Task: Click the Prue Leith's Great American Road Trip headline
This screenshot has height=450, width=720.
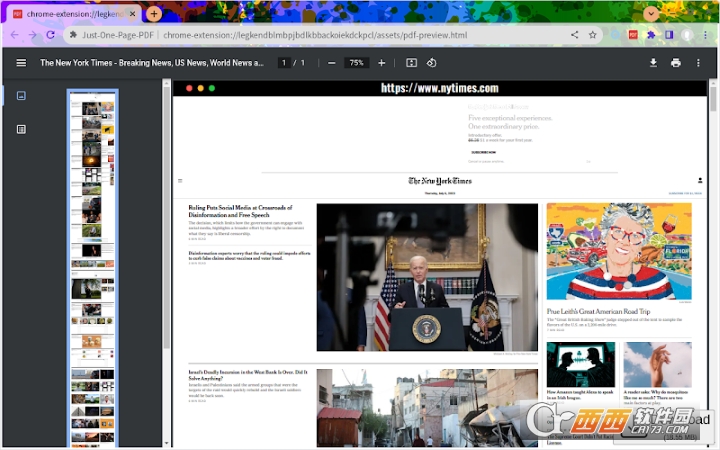Action: point(598,311)
